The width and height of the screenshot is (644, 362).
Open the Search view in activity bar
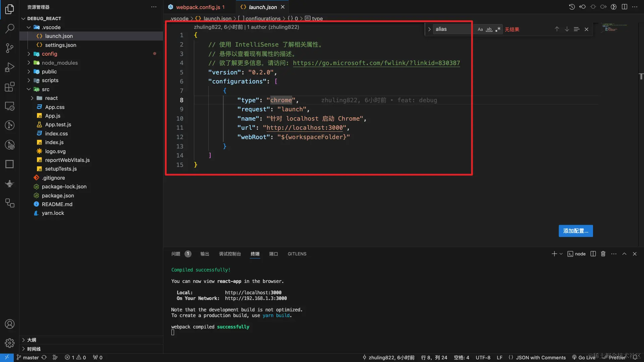(10, 28)
